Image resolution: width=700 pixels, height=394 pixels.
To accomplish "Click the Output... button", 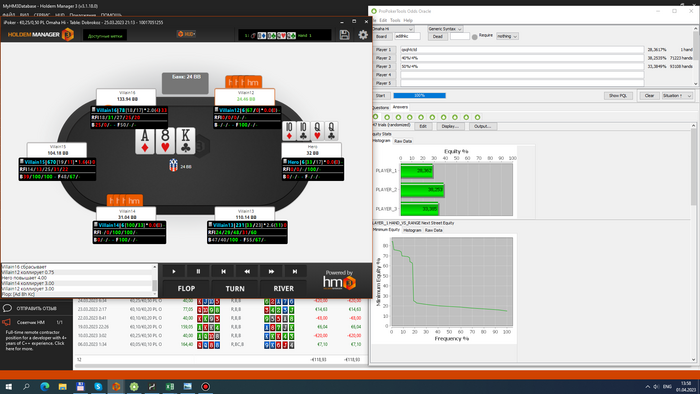I will point(483,126).
